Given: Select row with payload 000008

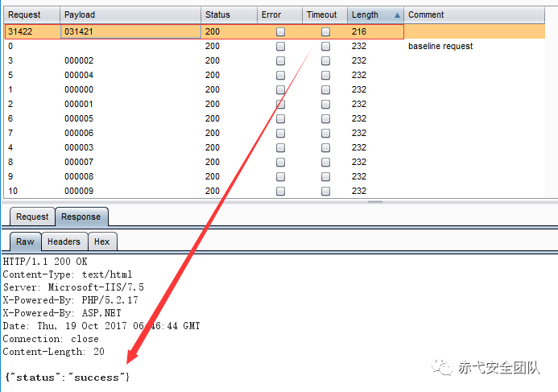Looking at the screenshot, I should tap(274, 176).
